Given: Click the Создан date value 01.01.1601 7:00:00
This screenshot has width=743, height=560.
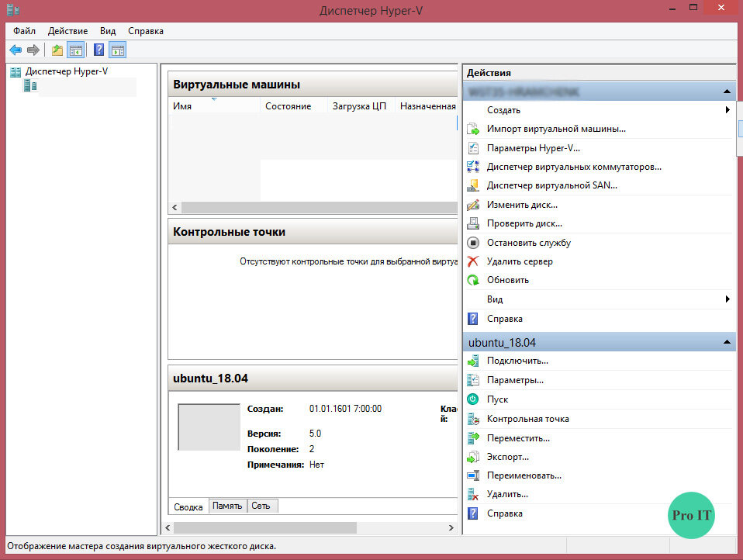Looking at the screenshot, I should pos(345,409).
